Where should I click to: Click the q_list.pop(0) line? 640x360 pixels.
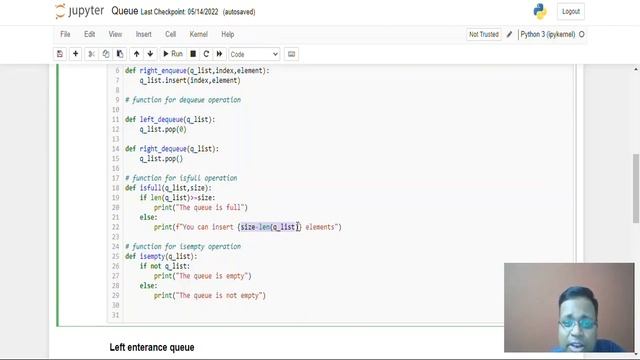tap(163, 129)
